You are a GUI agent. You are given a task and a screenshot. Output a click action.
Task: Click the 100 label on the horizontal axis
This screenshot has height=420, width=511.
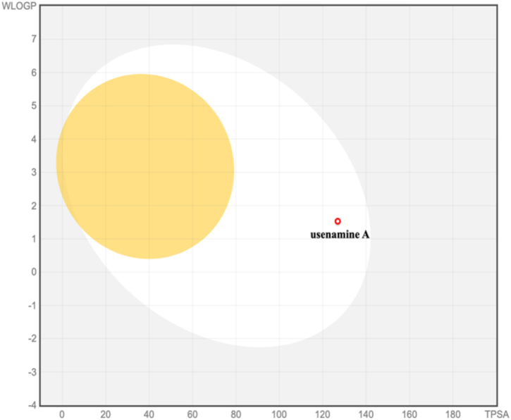tap(279, 414)
